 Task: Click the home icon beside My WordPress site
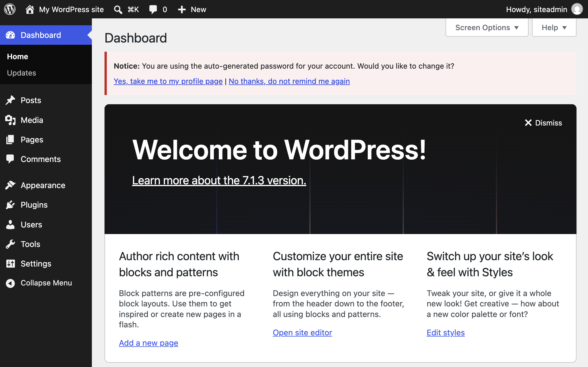[30, 9]
